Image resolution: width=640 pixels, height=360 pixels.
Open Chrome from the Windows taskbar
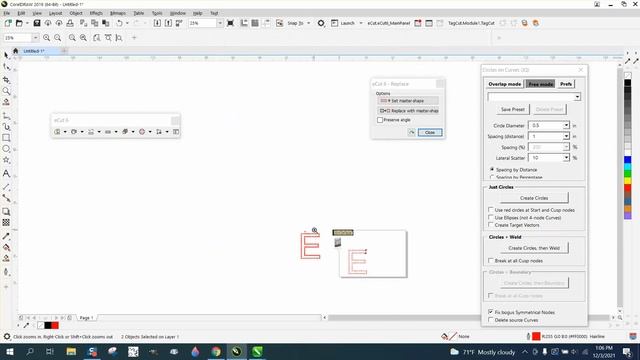(216, 351)
